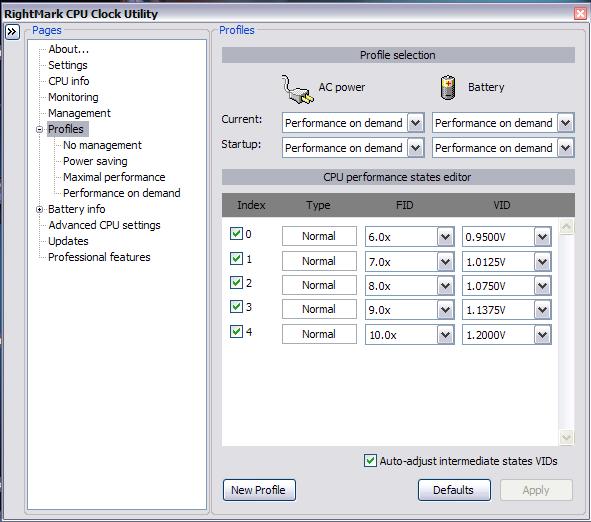This screenshot has height=522, width=591.
Task: Click the double-arrow collapse pages icon
Action: [x=12, y=32]
